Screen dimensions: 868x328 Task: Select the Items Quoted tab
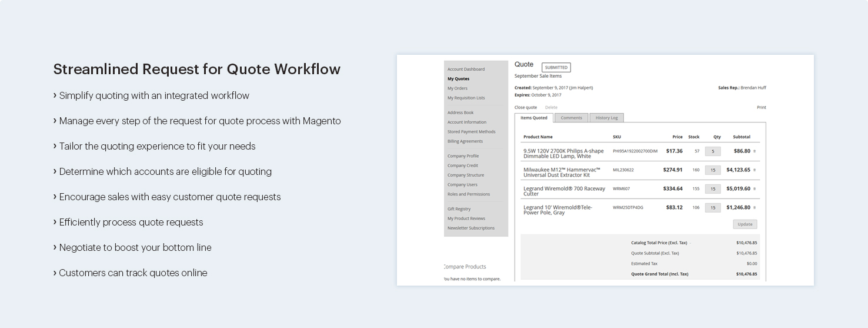(534, 118)
